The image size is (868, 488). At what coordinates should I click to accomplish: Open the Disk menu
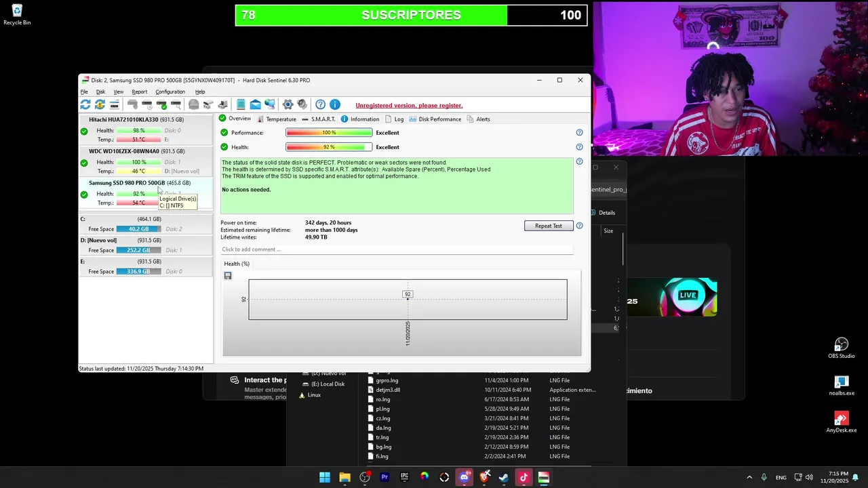point(100,91)
